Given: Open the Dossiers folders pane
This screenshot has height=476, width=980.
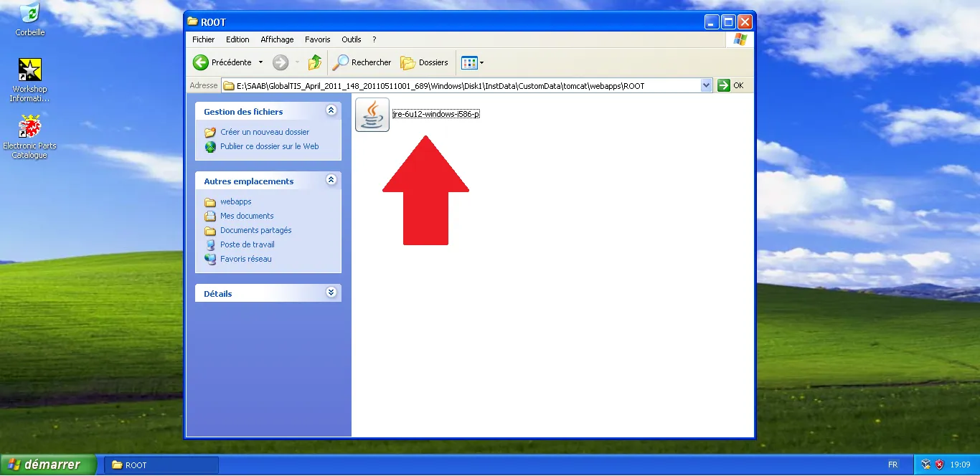Looking at the screenshot, I should pos(425,62).
